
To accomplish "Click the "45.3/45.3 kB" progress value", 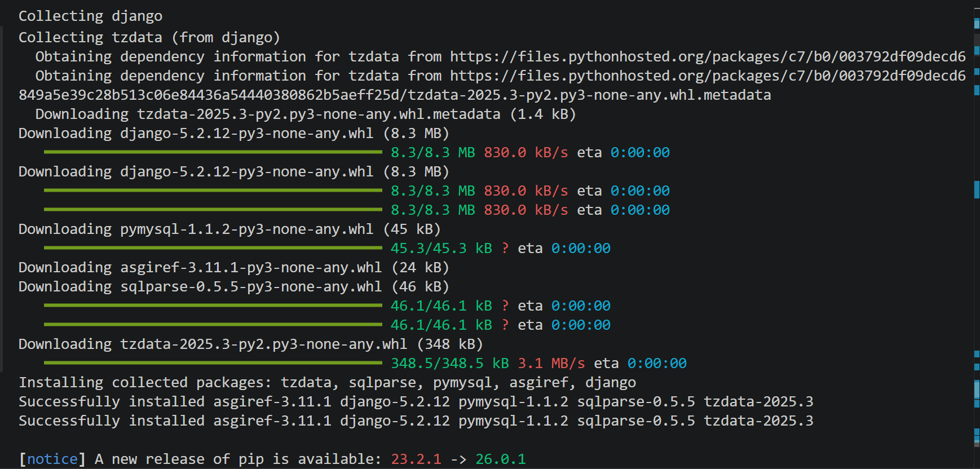I will pos(441,248).
